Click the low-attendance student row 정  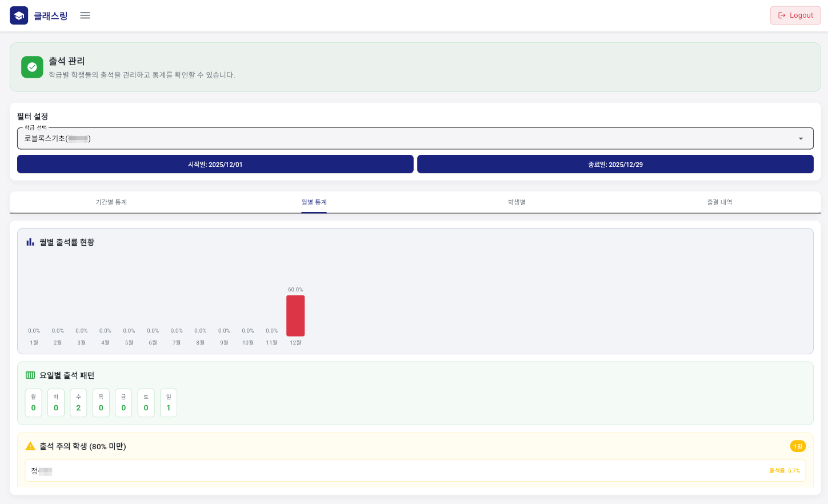415,471
